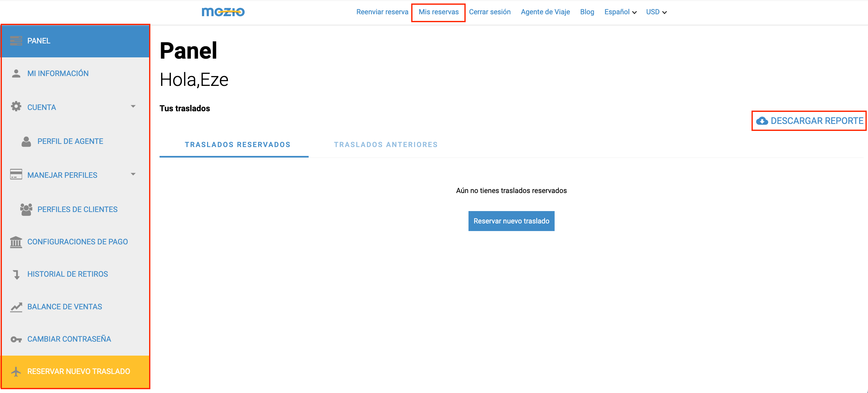Open MI INFORMACIÓN sidebar item
868x393 pixels.
(75, 74)
